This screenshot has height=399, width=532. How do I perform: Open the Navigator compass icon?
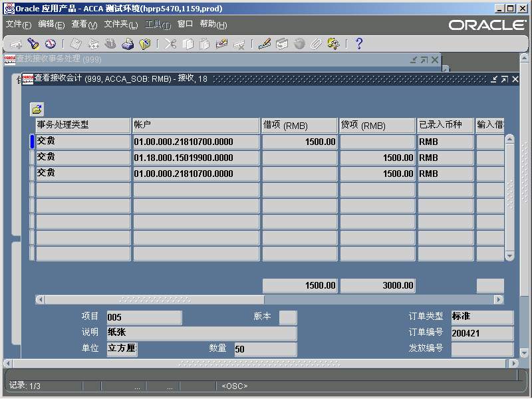(x=51, y=44)
